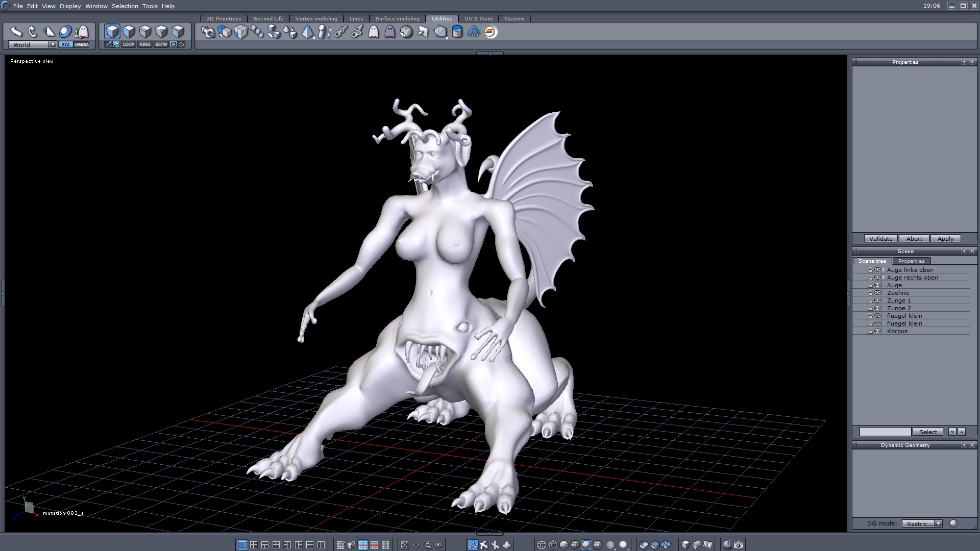Toggle lock on Zaehne object
Screen dimensions: 980x551
click(870, 293)
